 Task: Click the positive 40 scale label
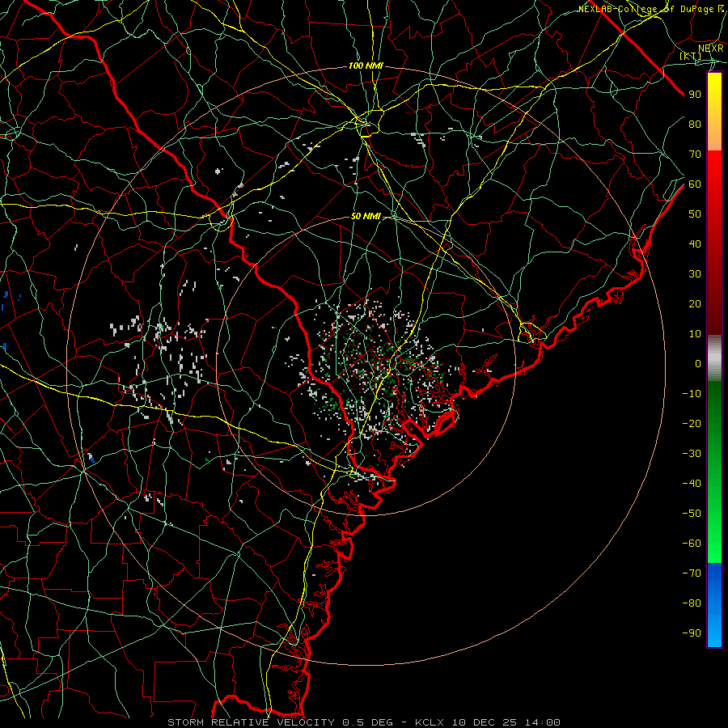click(x=695, y=244)
